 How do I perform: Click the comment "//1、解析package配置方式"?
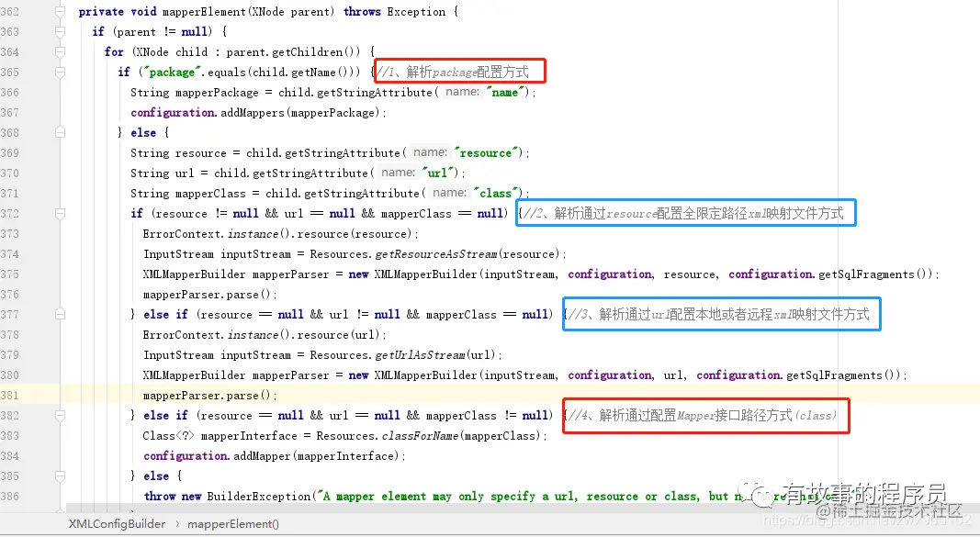point(453,72)
